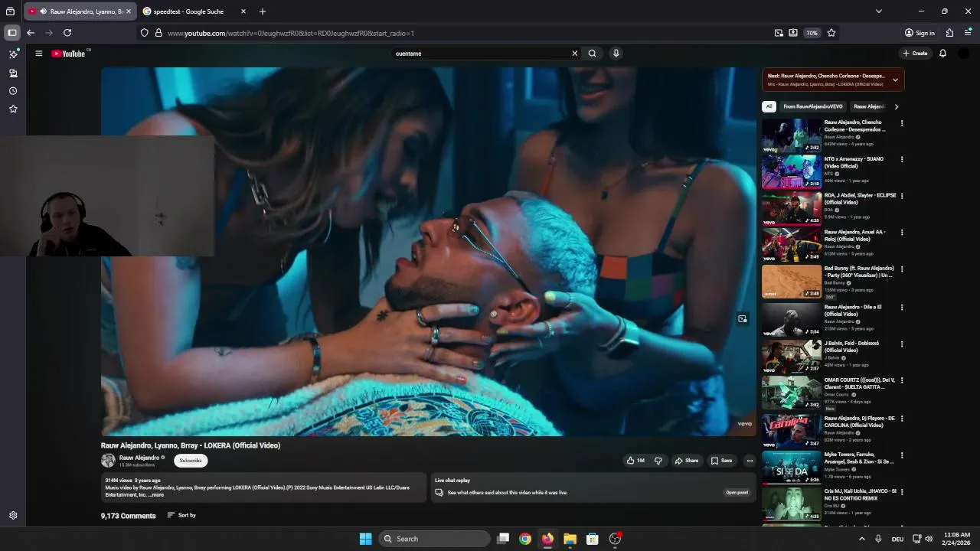Image resolution: width=980 pixels, height=551 pixels.
Task: Show hidden system tray icons
Action: [x=861, y=539]
